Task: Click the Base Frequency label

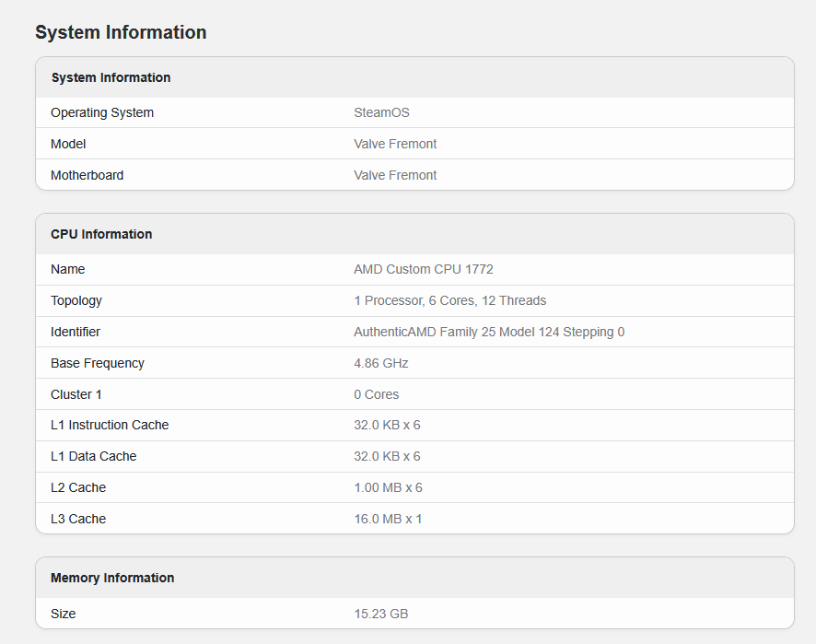Action: coord(98,363)
